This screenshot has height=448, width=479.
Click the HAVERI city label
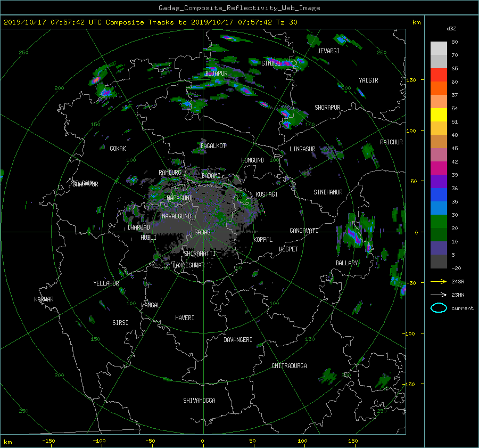point(185,318)
